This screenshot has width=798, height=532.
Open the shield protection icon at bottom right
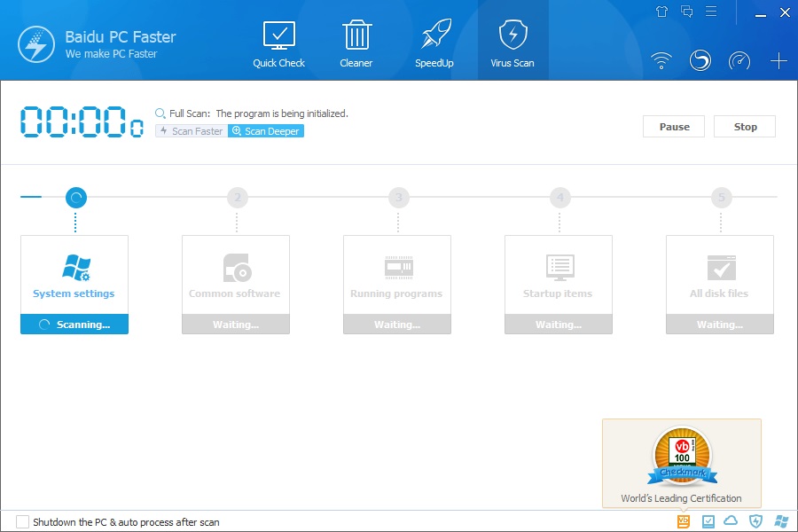[755, 520]
